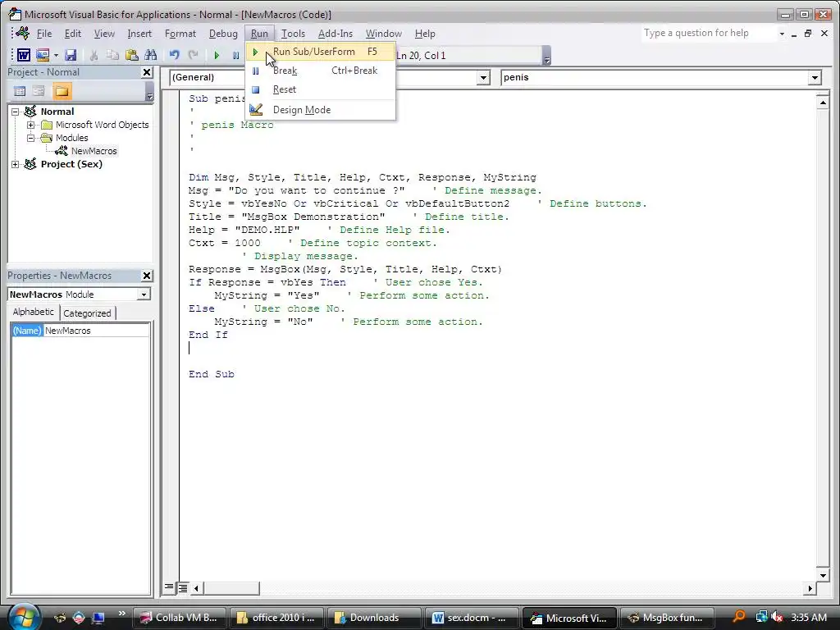Click the Paste clipboard icon
The width and height of the screenshot is (840, 630).
pyautogui.click(x=132, y=55)
